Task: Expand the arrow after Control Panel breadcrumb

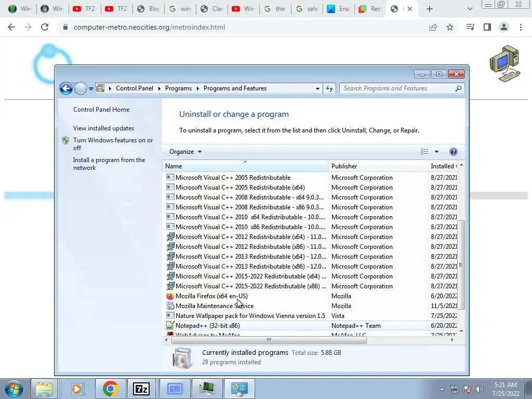Action: pyautogui.click(x=159, y=88)
